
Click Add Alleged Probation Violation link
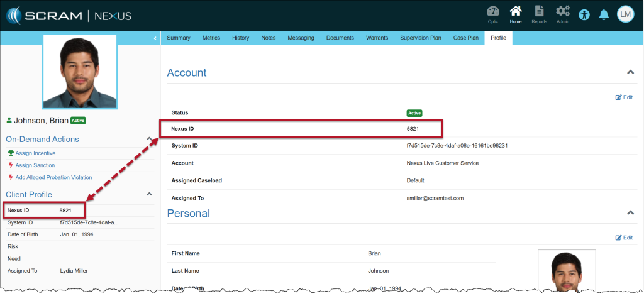(x=53, y=177)
